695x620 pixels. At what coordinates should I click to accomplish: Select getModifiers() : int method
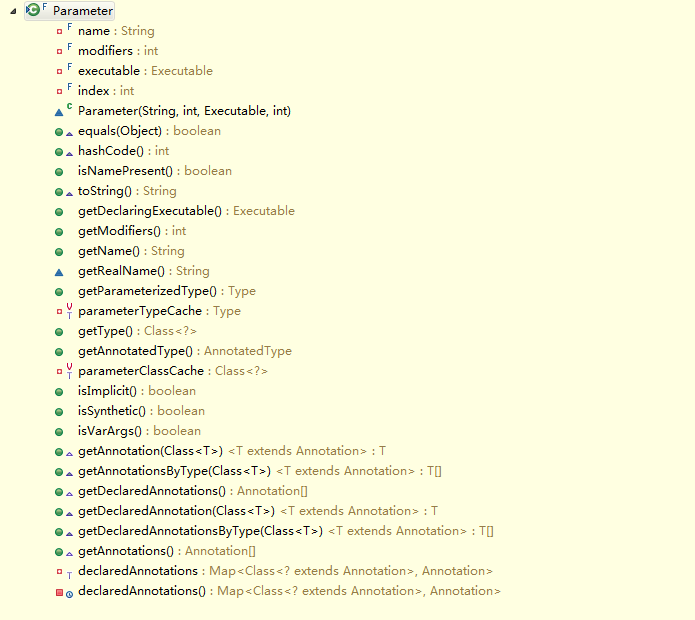tap(132, 231)
